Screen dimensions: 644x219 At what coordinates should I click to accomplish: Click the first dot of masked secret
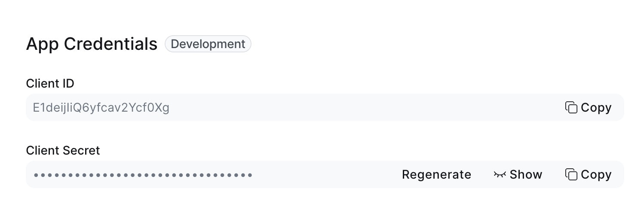coord(36,175)
